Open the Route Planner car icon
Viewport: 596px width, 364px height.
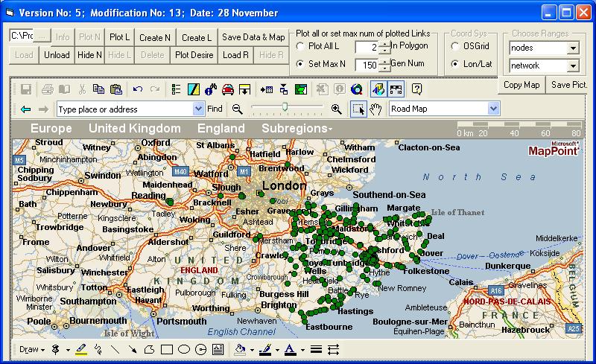pyautogui.click(x=228, y=89)
